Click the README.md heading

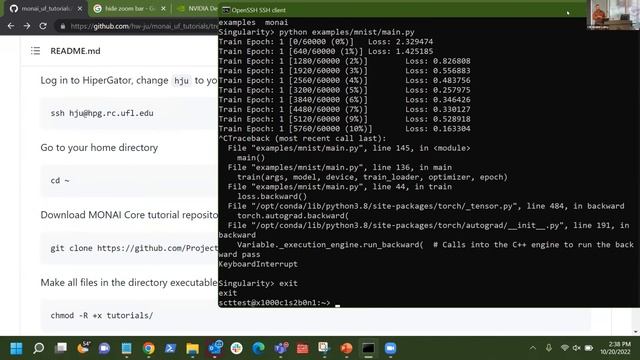click(75, 51)
